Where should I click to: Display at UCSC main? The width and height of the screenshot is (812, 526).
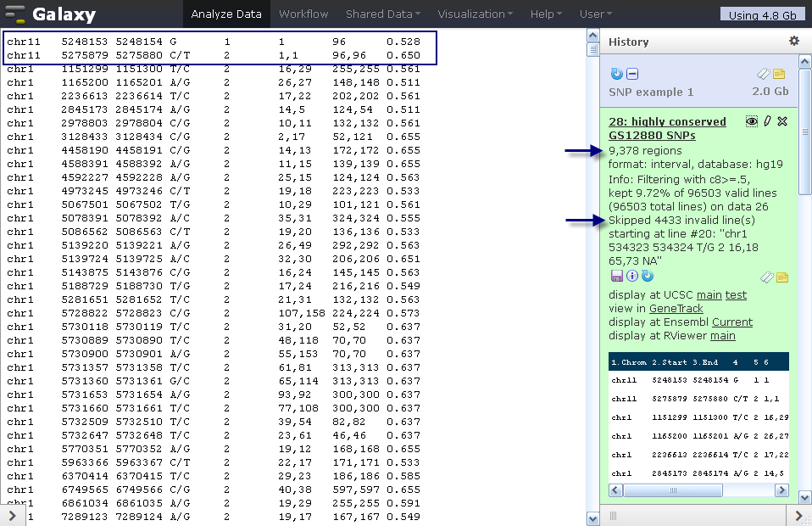coord(709,295)
